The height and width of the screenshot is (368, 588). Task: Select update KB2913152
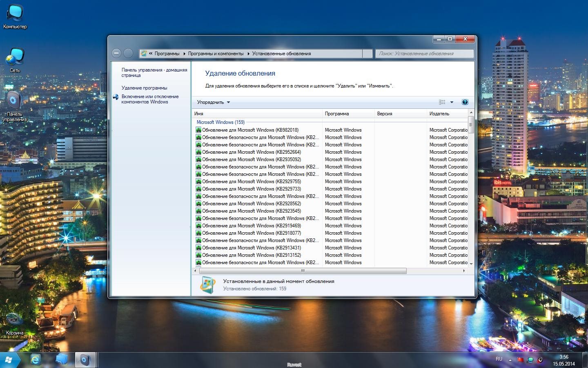(251, 255)
